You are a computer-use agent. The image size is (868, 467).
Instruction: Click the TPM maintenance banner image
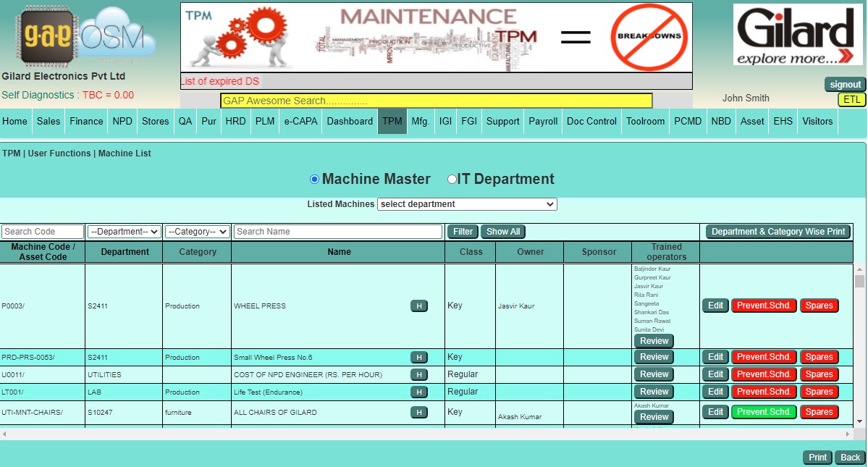[x=436, y=37]
